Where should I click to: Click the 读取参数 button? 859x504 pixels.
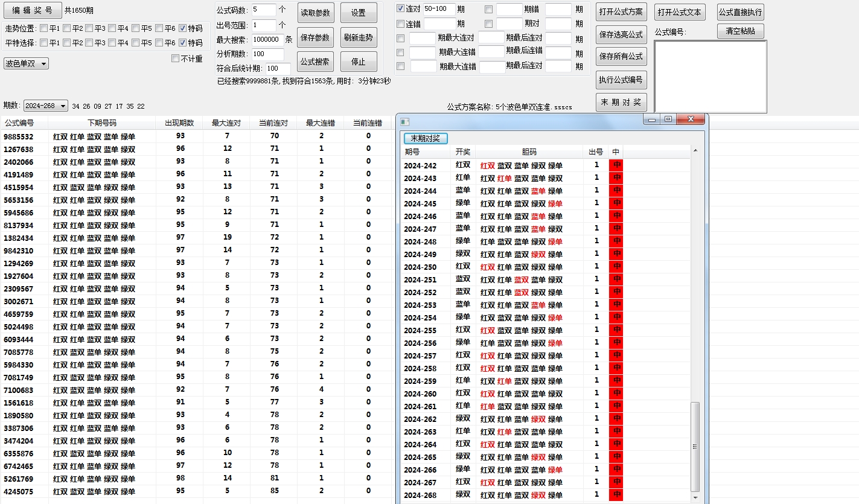click(315, 13)
